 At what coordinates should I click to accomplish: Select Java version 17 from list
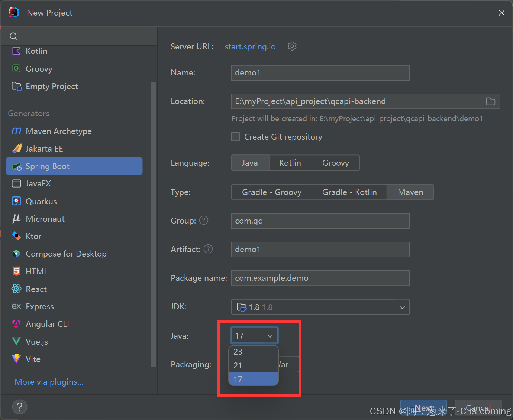254,379
